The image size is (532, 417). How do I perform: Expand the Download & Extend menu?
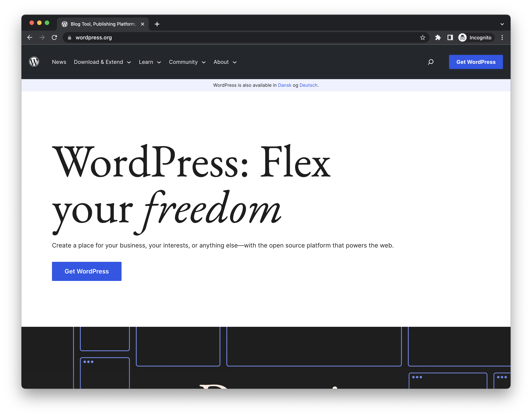click(x=103, y=62)
